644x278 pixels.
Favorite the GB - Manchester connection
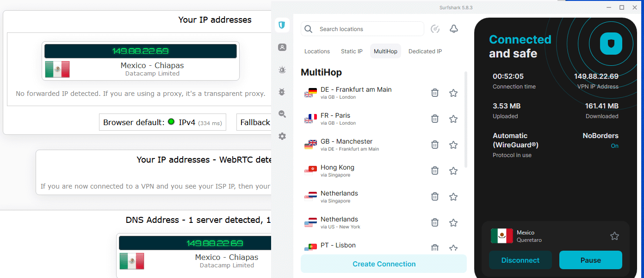tap(453, 145)
